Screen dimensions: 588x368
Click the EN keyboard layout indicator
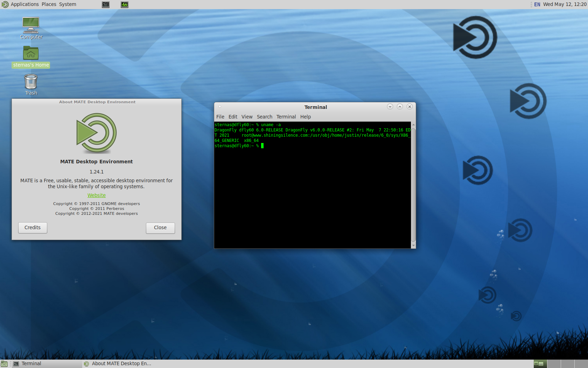pos(537,4)
